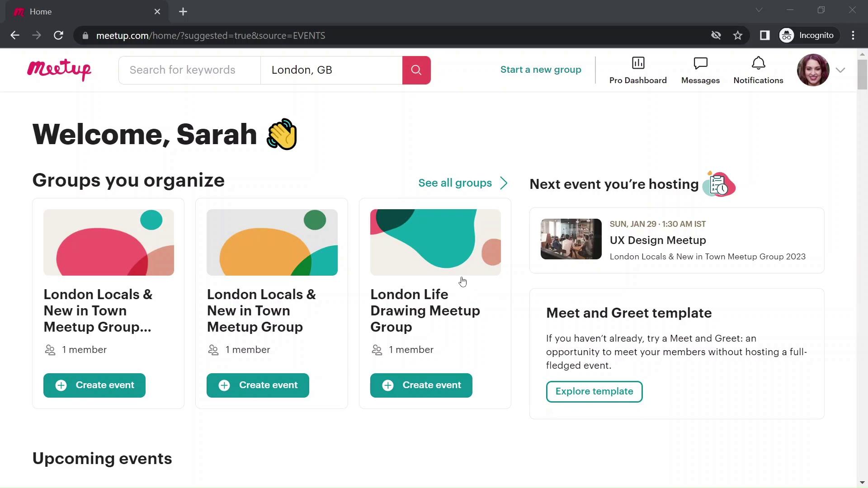Open next event hosting icon

(719, 183)
